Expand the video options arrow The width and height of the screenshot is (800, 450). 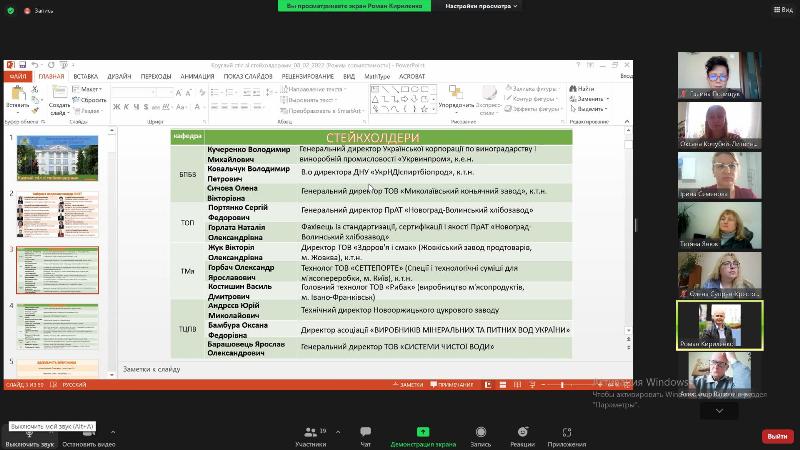click(x=113, y=432)
